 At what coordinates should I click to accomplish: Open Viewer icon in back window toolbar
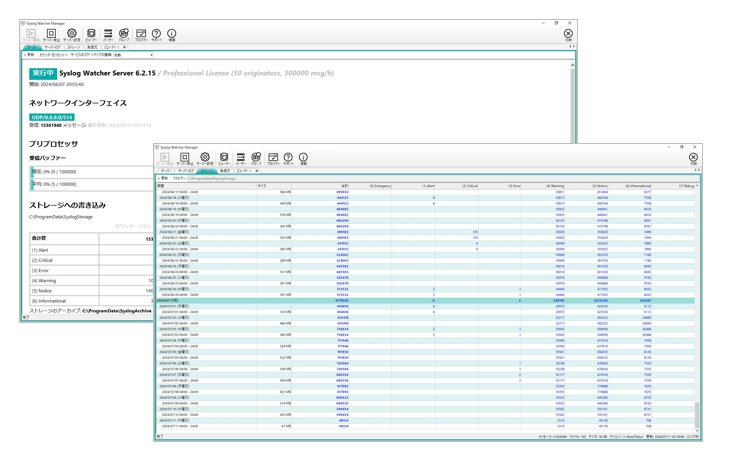[91, 34]
